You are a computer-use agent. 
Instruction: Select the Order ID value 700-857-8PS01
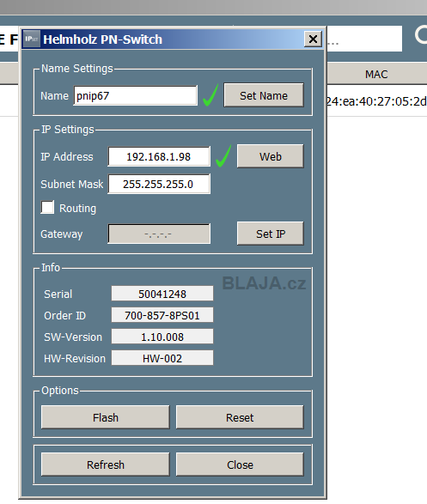click(162, 315)
